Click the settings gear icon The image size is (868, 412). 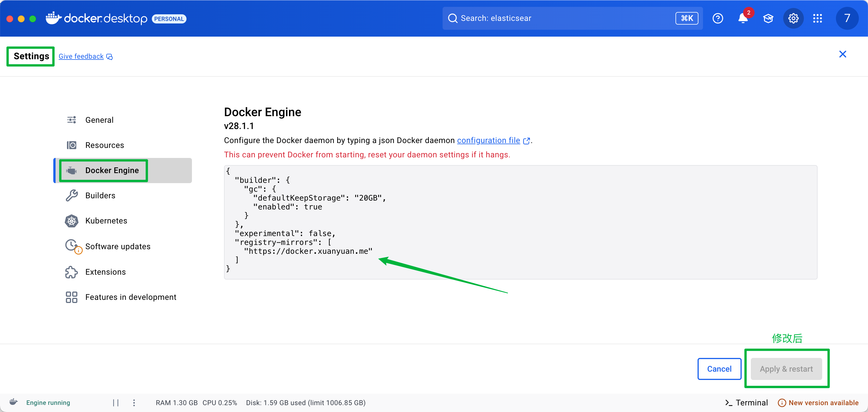click(x=793, y=18)
